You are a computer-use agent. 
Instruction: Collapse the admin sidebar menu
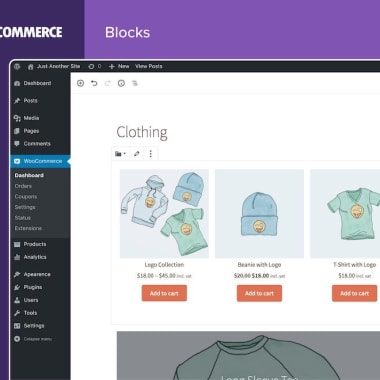(x=33, y=339)
